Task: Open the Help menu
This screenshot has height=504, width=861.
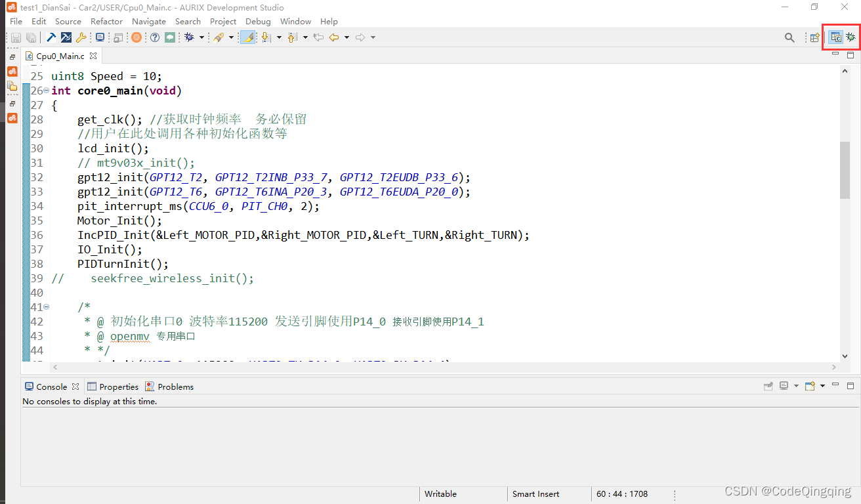Action: click(x=329, y=22)
